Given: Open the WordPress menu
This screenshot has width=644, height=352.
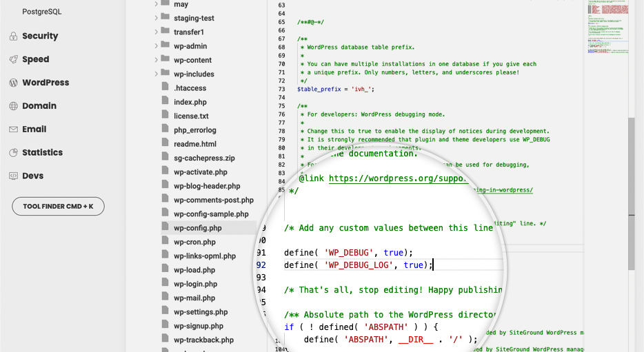Looking at the screenshot, I should pyautogui.click(x=46, y=83).
